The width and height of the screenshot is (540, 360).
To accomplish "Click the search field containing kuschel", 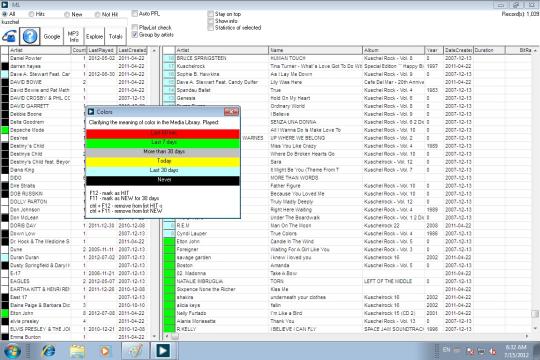I will coord(64,22).
